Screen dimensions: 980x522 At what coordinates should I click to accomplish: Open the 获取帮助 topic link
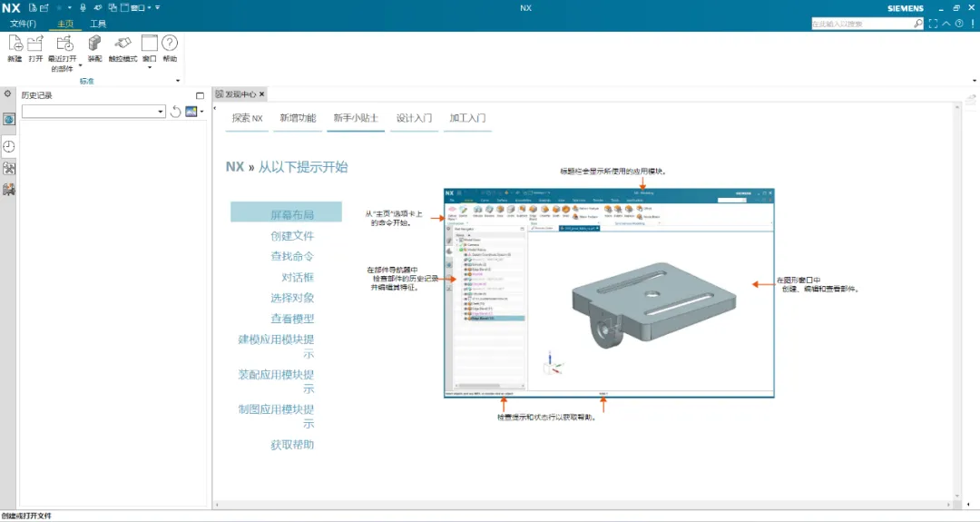[x=292, y=445]
